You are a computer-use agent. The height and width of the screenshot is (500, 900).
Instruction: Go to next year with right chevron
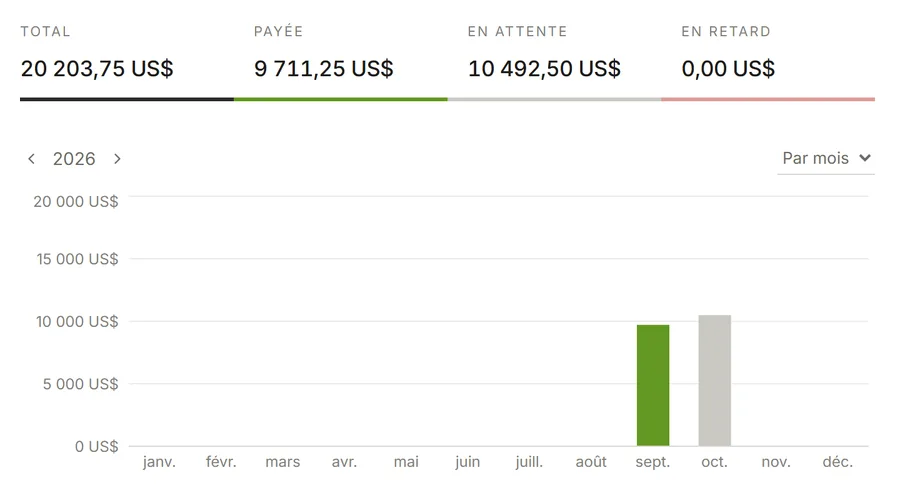117,159
